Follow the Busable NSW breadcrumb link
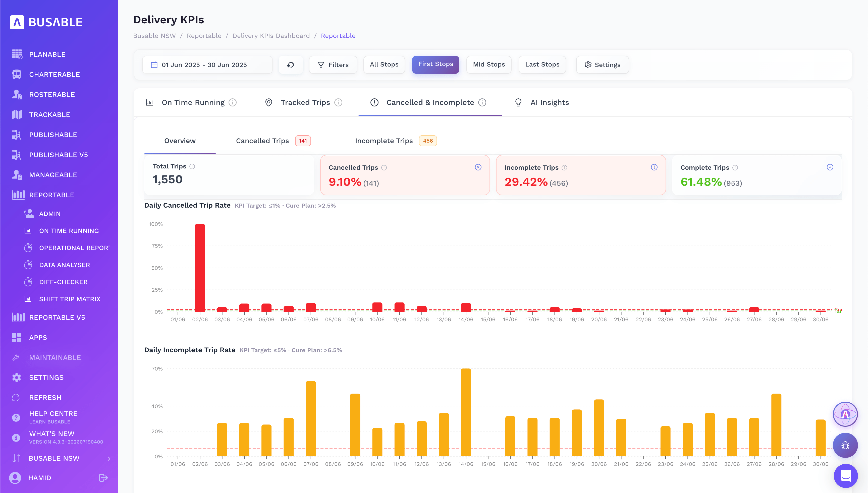The height and width of the screenshot is (493, 868). tap(154, 36)
